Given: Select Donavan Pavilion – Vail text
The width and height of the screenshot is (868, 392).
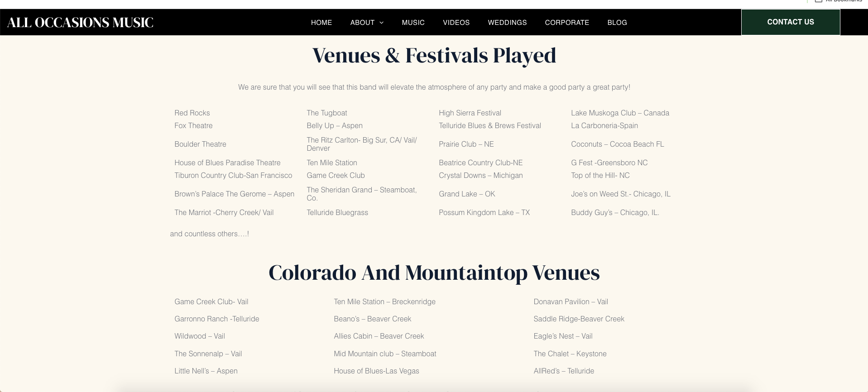Looking at the screenshot, I should (571, 301).
